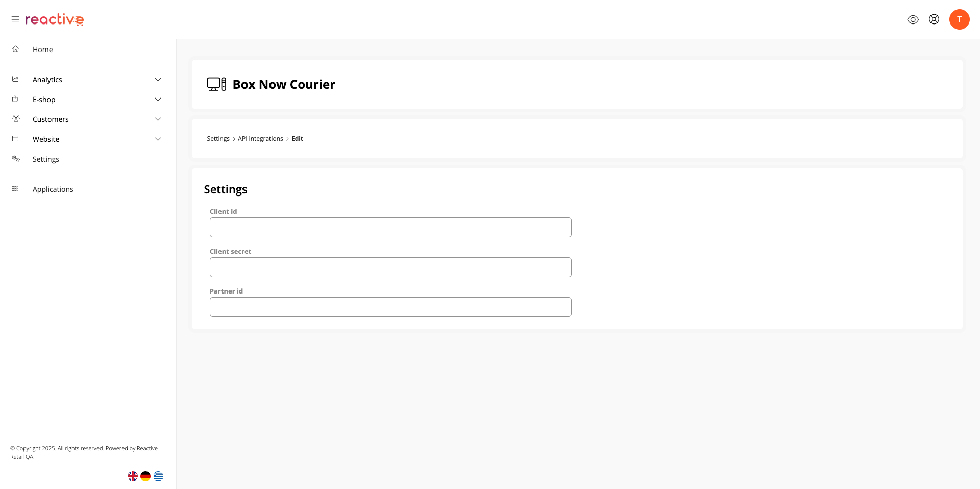
Task: Expand the E-shop menu chevron
Action: click(x=158, y=100)
